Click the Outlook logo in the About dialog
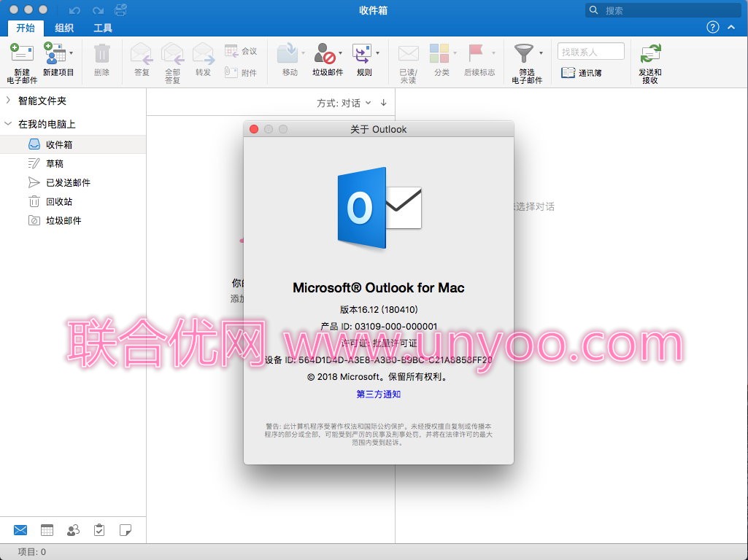748x560 pixels. coord(379,208)
